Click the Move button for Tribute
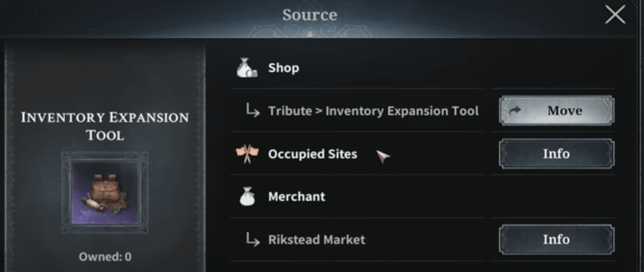The width and height of the screenshot is (644, 272). pyautogui.click(x=556, y=111)
